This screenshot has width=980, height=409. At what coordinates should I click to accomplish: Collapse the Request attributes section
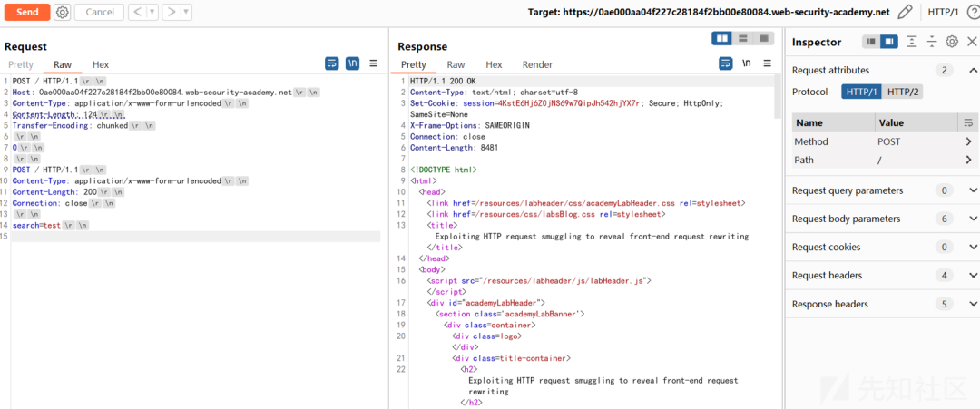tap(973, 70)
